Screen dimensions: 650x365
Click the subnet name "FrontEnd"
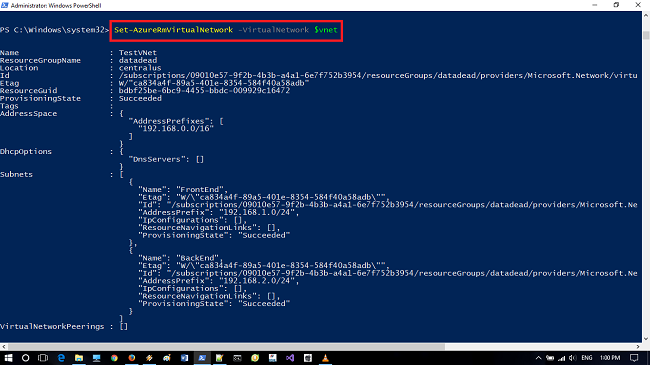click(201, 190)
